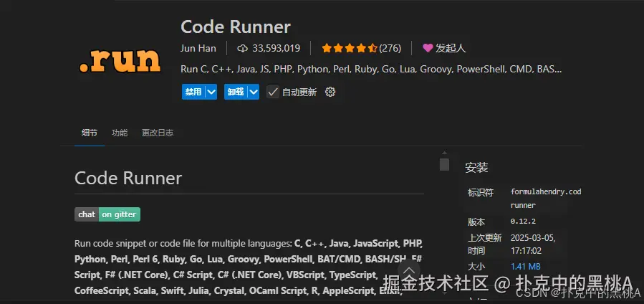Click the scroll-to-top chevron button
644x304 pixels.
(408, 270)
